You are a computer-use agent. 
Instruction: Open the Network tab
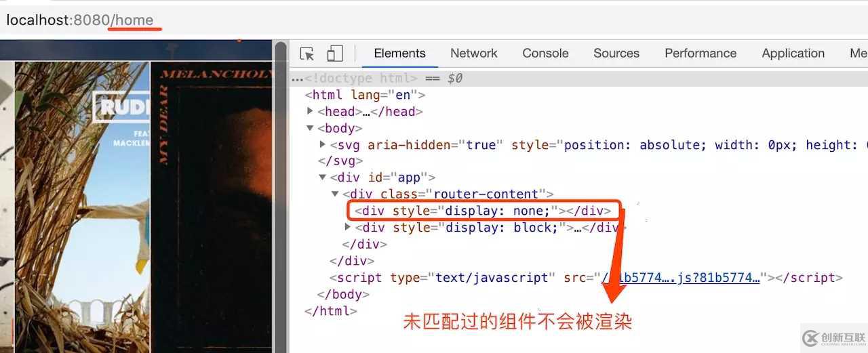click(x=473, y=54)
